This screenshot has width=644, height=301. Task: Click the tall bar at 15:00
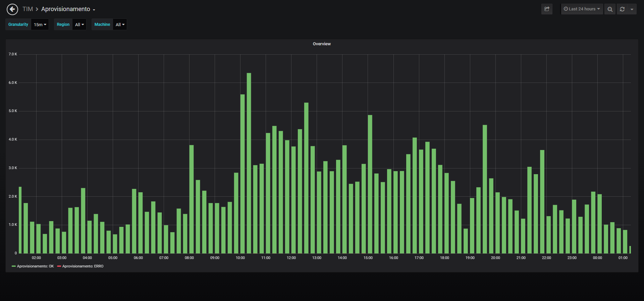click(x=370, y=184)
